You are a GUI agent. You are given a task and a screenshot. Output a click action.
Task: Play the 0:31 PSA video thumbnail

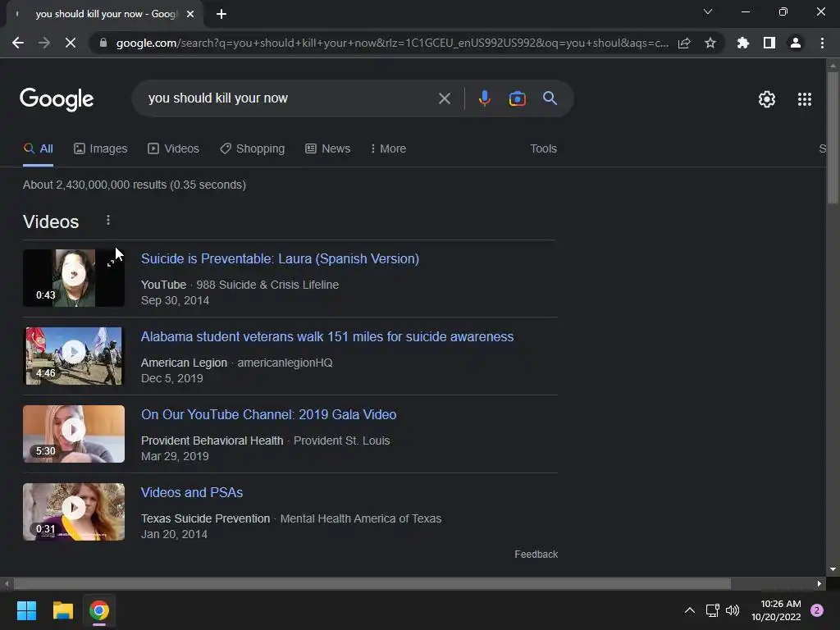(73, 512)
